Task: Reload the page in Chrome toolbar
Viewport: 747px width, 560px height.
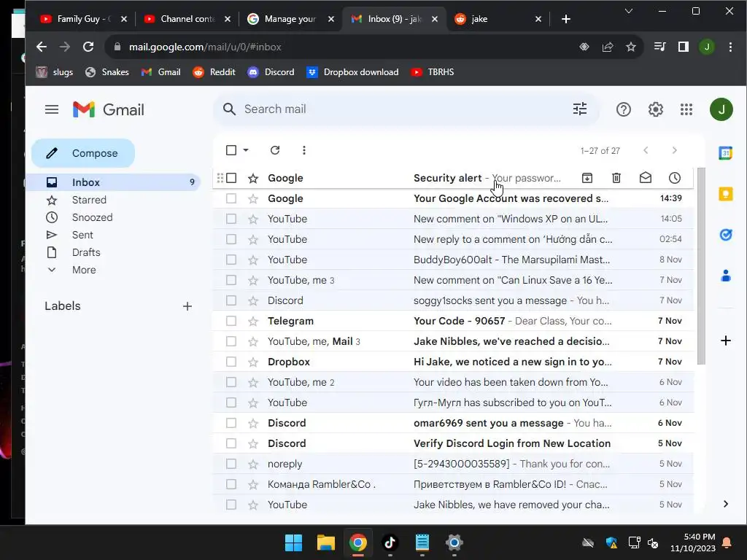Action: coord(88,47)
